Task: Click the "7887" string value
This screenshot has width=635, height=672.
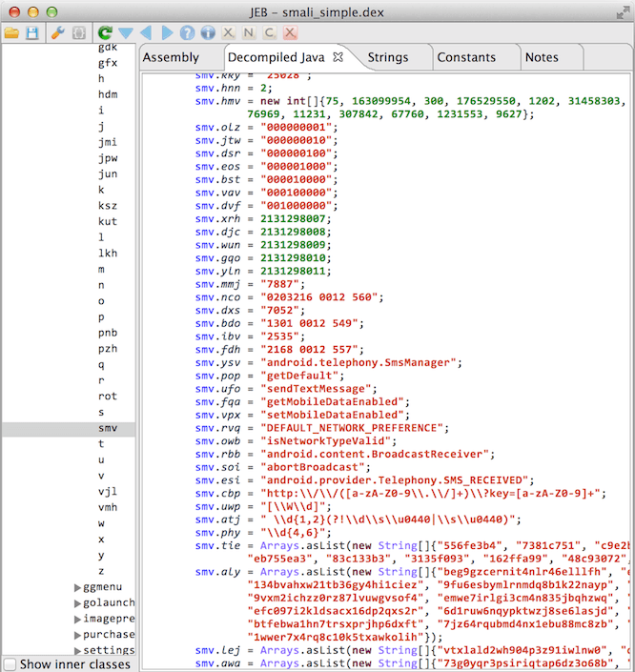Action: click(x=280, y=285)
